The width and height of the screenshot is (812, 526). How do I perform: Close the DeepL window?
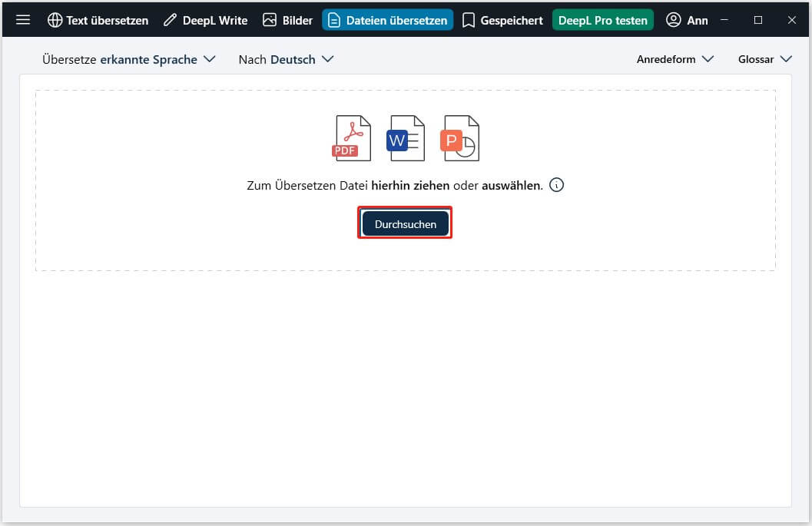(792, 20)
